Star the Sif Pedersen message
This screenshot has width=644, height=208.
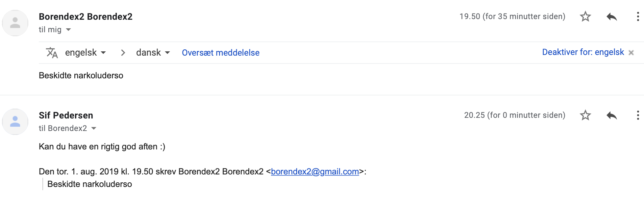pyautogui.click(x=585, y=115)
